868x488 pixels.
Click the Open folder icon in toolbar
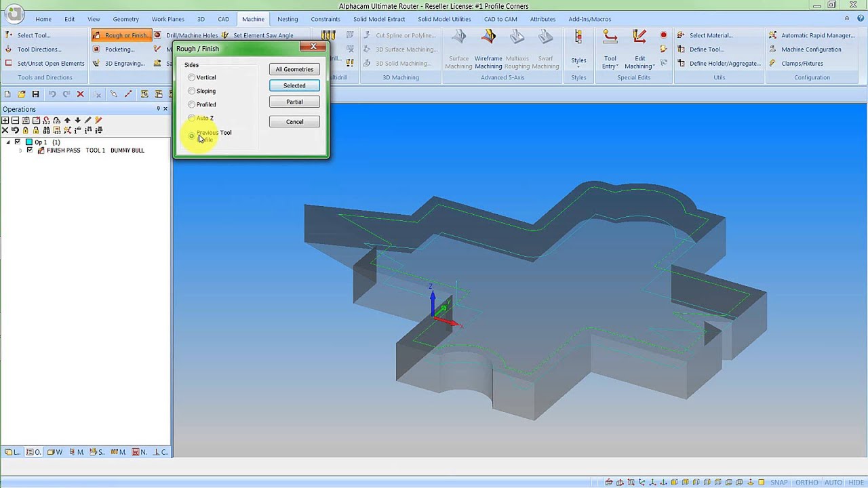[x=22, y=94]
